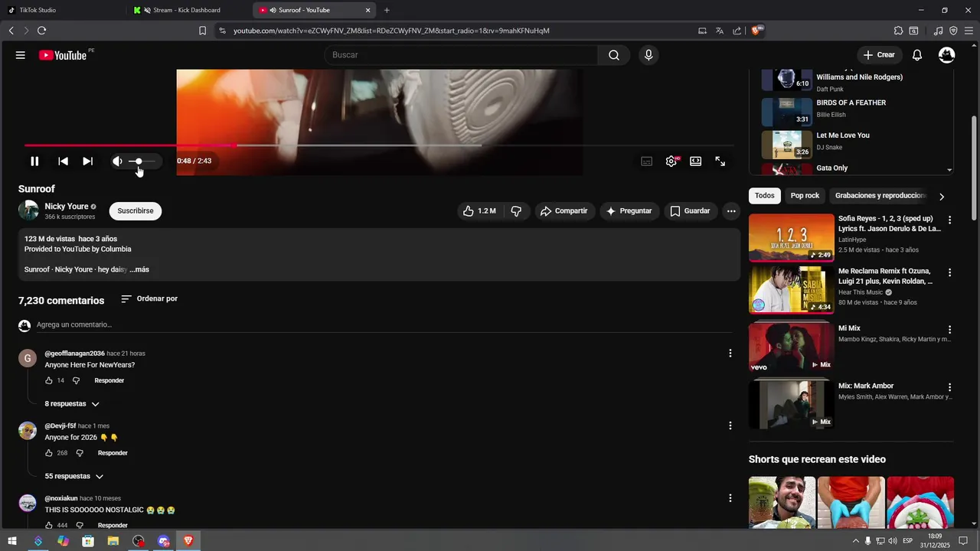Expand 8 respuestas replies

click(x=72, y=404)
